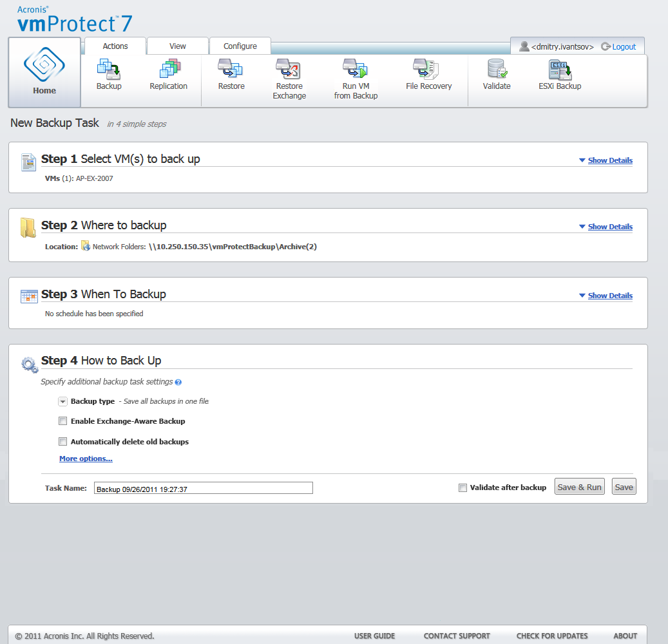Image resolution: width=668 pixels, height=644 pixels.
Task: Click the More options link
Action: [x=86, y=459]
